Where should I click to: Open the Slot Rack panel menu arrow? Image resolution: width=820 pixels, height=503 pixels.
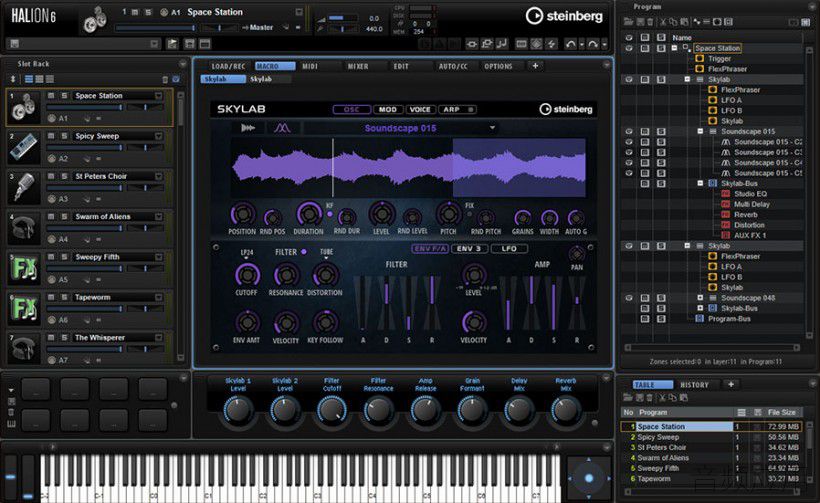[x=183, y=64]
